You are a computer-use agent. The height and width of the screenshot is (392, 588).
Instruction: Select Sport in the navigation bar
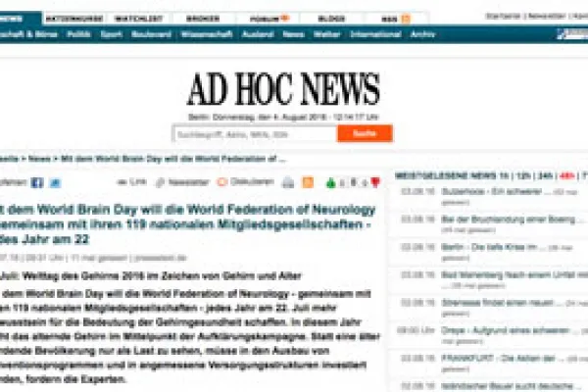pyautogui.click(x=112, y=34)
